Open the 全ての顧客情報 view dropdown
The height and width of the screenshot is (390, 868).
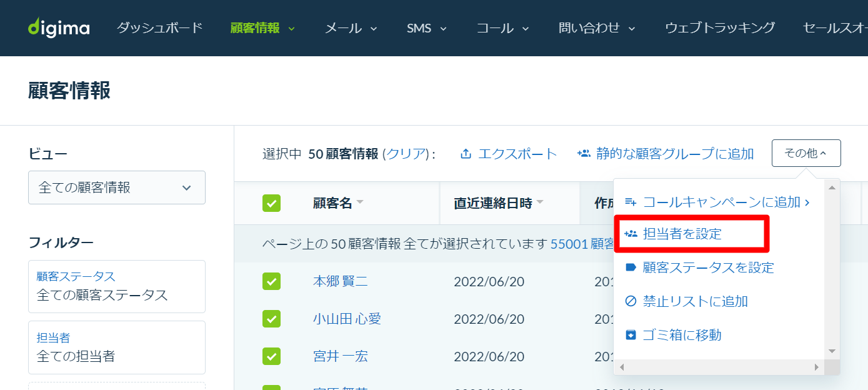click(x=117, y=187)
